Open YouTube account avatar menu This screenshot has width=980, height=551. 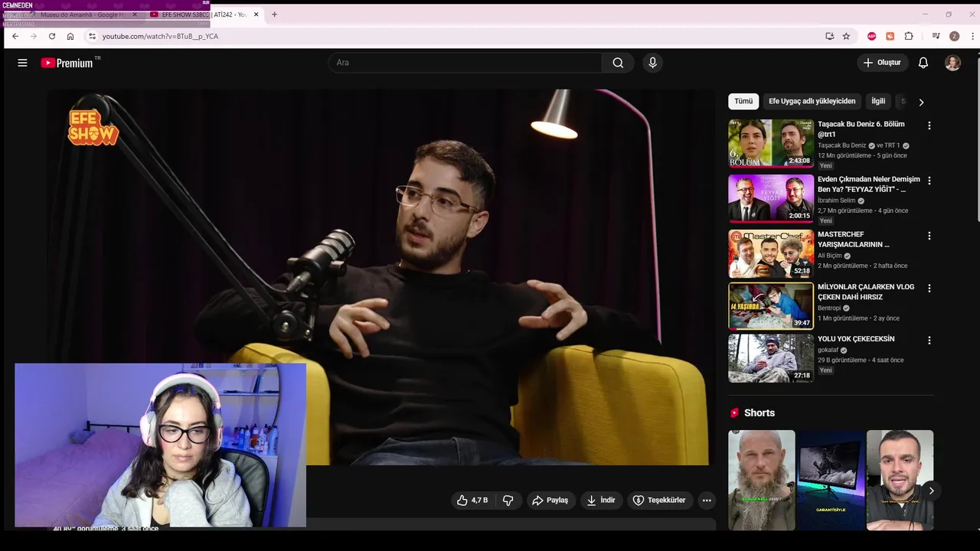coord(952,63)
